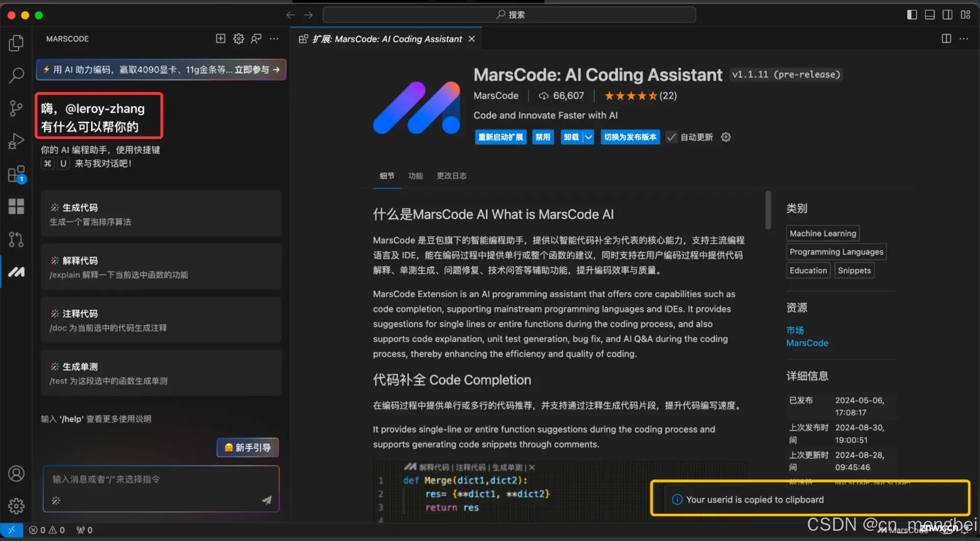This screenshot has width=980, height=541.
Task: Open the four-squares grid view icon
Action: click(x=16, y=207)
